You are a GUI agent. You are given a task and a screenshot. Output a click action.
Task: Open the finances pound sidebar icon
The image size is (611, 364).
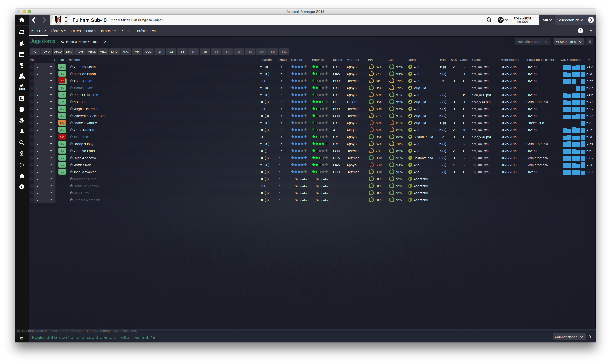pyautogui.click(x=22, y=187)
